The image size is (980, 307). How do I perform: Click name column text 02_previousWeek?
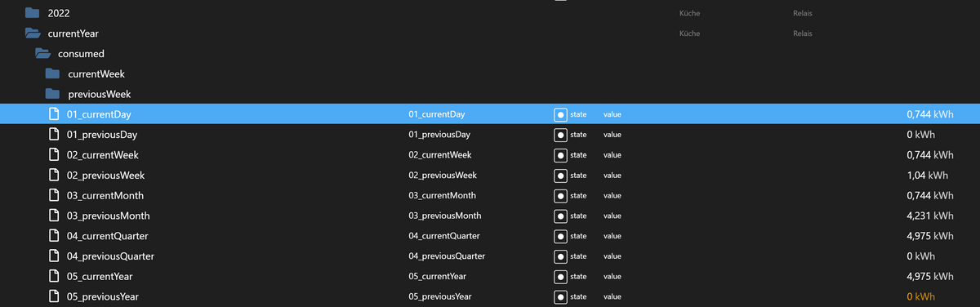click(442, 175)
